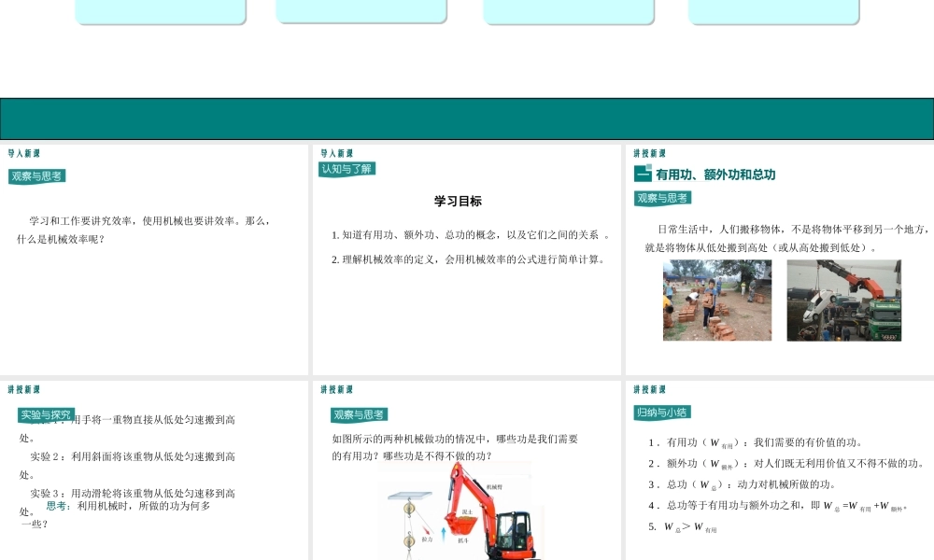
Task: Click the wide teal banner bar
Action: [467, 119]
